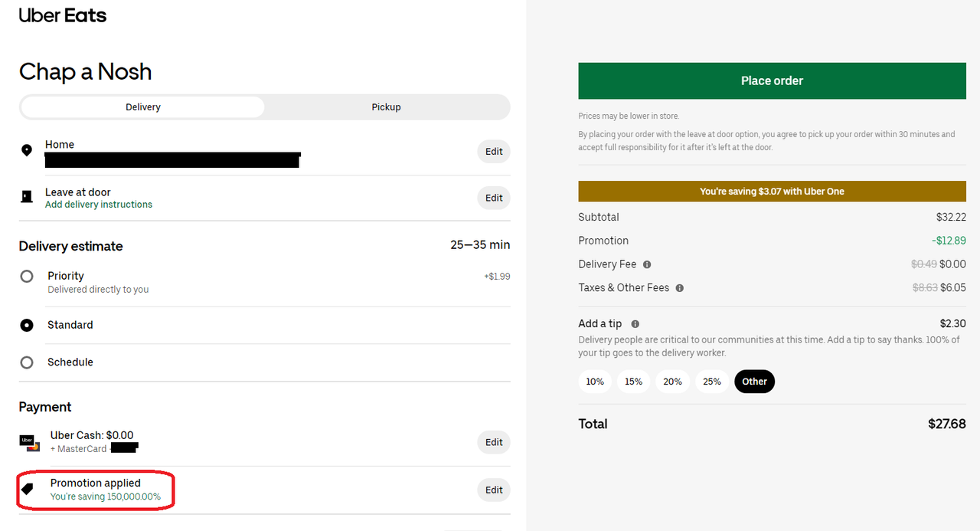Click the Leave at door icon
This screenshot has width=980, height=531.
pyautogui.click(x=27, y=197)
